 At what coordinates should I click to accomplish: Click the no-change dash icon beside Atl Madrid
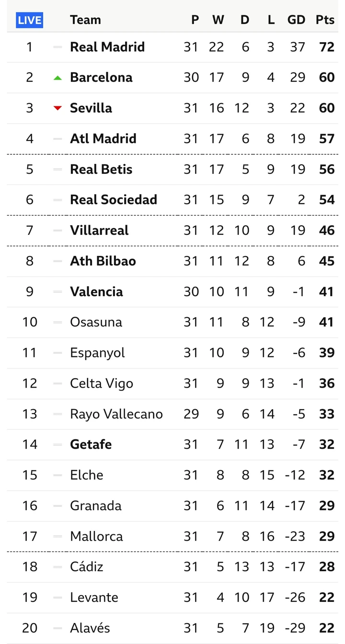tap(58, 139)
